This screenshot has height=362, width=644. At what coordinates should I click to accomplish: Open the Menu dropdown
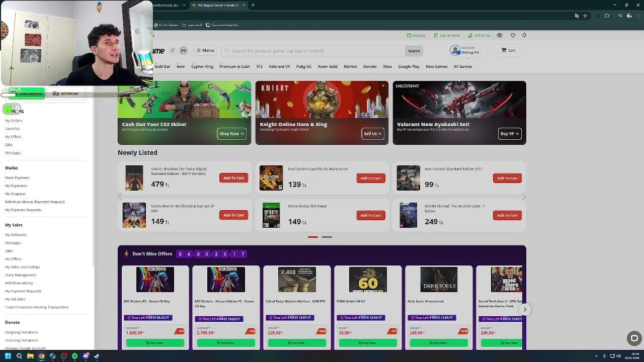[x=205, y=50]
